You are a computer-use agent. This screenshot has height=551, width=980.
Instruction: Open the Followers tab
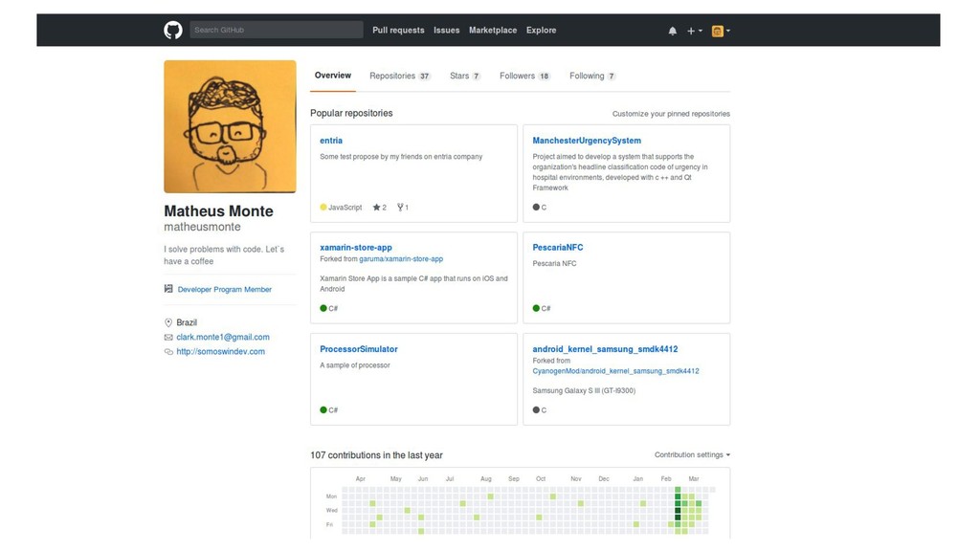(x=525, y=76)
